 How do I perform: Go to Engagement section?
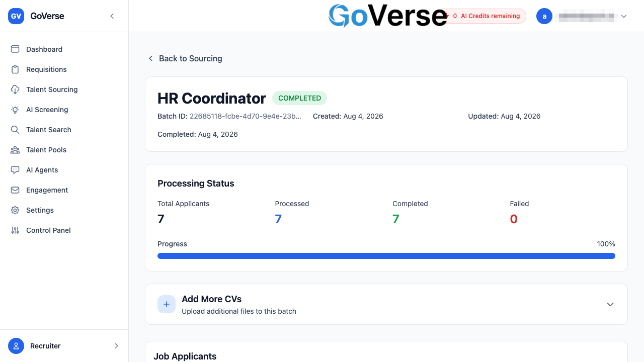click(x=64, y=190)
